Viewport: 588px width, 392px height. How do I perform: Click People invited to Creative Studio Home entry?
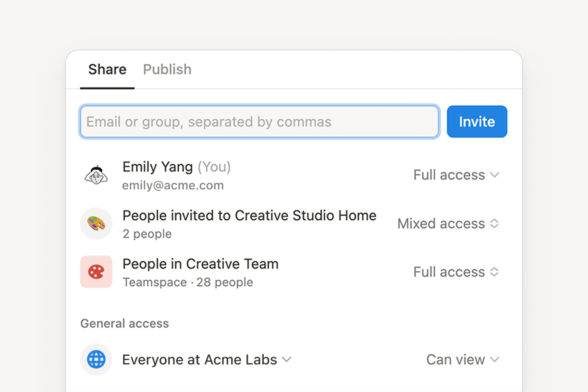(x=249, y=215)
